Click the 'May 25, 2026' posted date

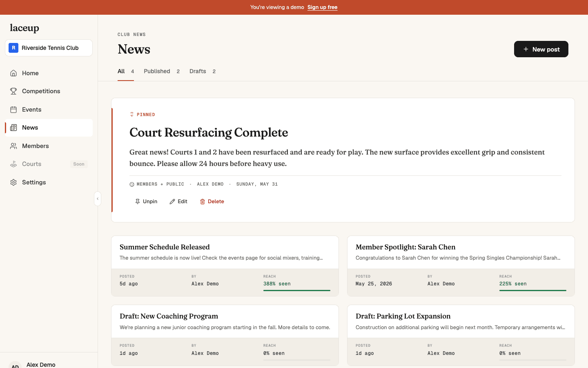(374, 284)
